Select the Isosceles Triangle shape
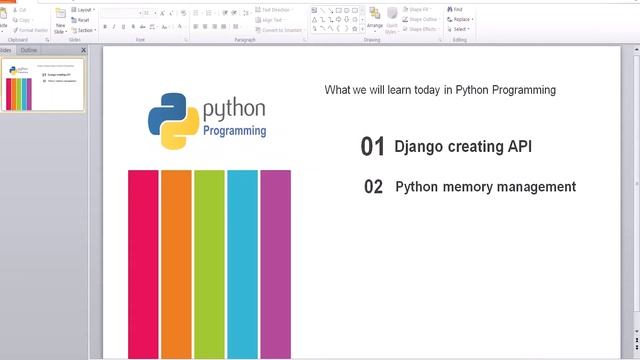 click(314, 20)
